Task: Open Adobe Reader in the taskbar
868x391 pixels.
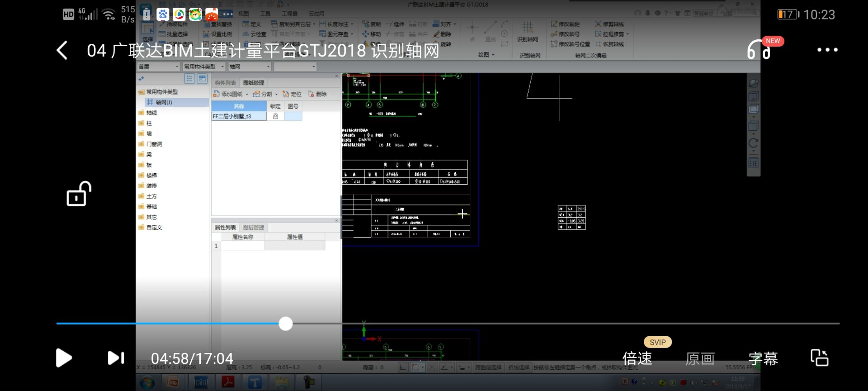Action: 227,382
